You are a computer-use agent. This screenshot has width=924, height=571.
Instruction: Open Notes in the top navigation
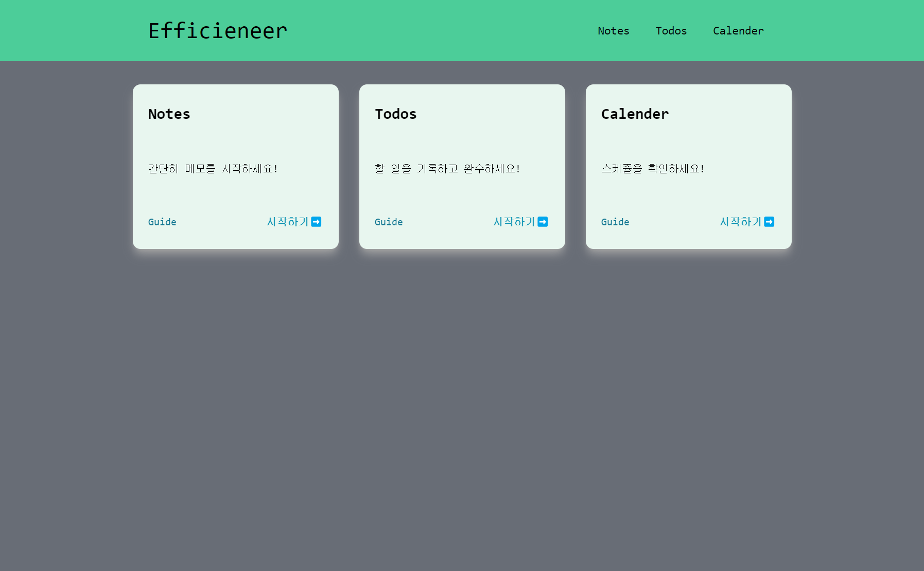[x=614, y=31]
